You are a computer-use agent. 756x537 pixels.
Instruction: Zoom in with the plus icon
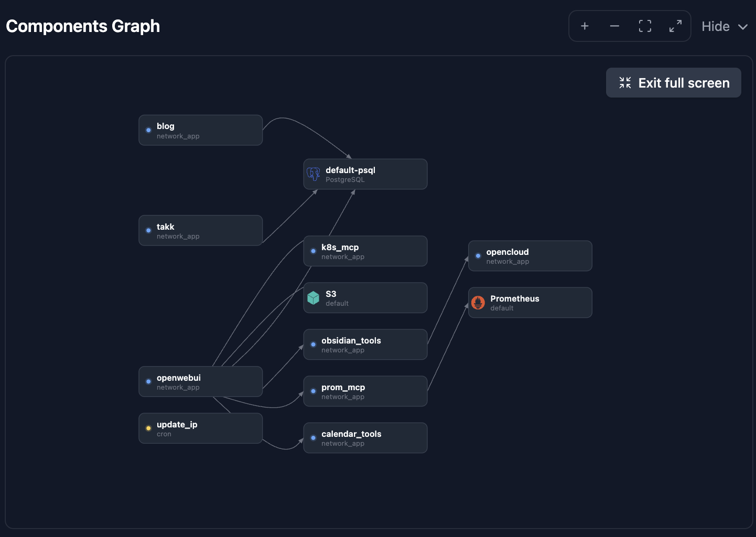point(585,26)
